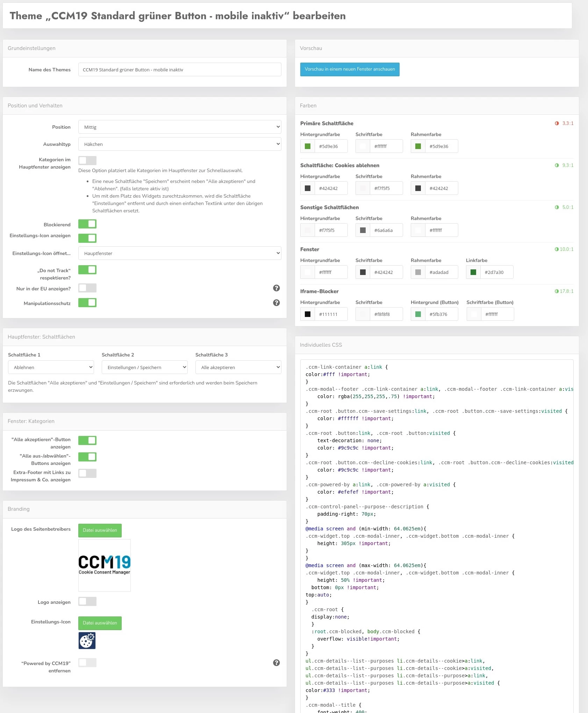Expand the Auswahltyp dropdown showing Häkchen

click(180, 144)
